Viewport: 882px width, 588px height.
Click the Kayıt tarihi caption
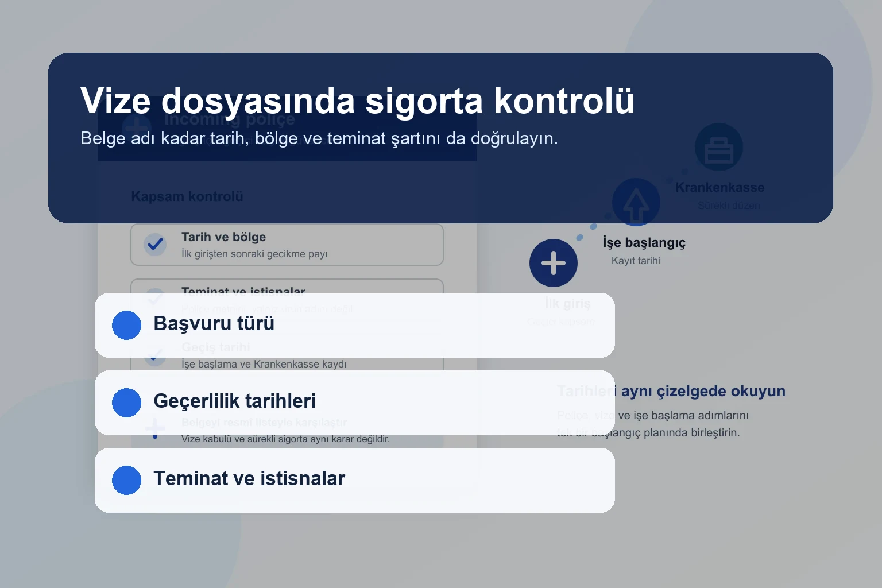click(x=636, y=261)
